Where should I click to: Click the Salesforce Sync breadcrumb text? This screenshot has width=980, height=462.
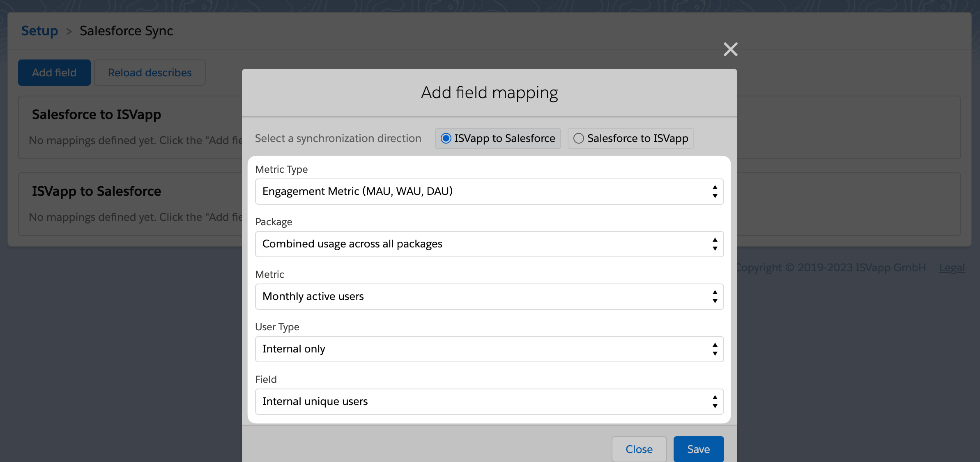point(126,31)
